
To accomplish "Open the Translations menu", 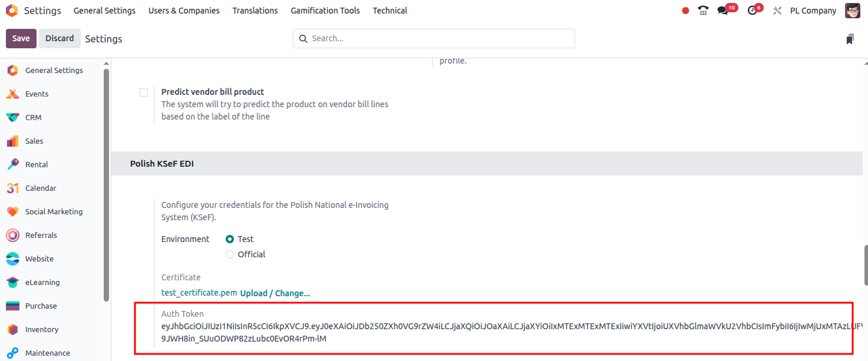I will (x=255, y=11).
